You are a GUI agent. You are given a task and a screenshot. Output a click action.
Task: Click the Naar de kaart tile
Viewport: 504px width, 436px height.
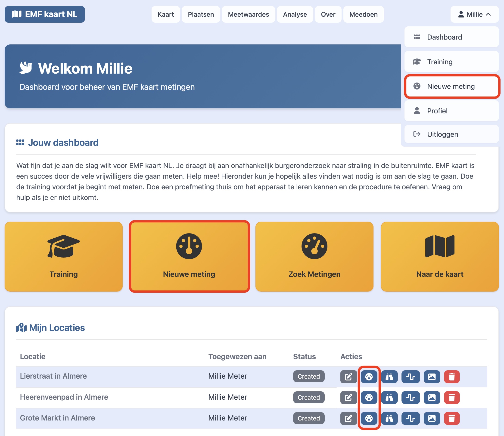tap(439, 256)
